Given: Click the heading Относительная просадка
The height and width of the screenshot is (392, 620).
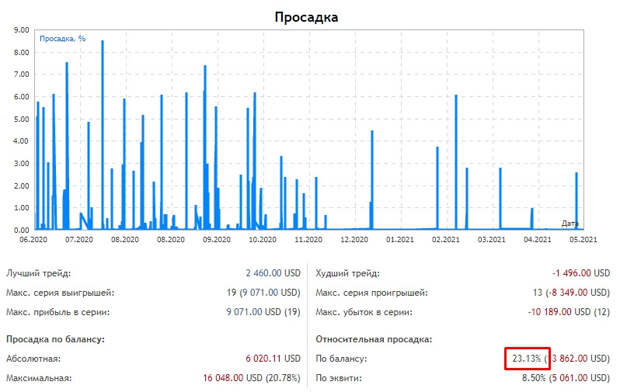Looking at the screenshot, I should tap(374, 339).
